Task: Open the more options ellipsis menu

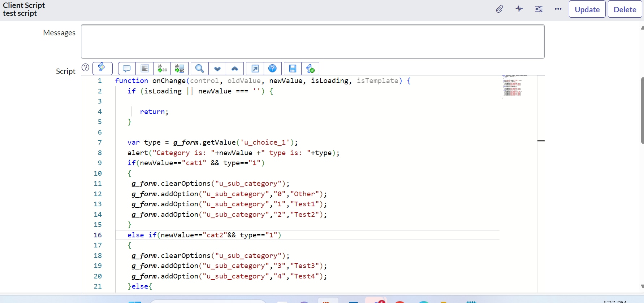Action: [558, 9]
